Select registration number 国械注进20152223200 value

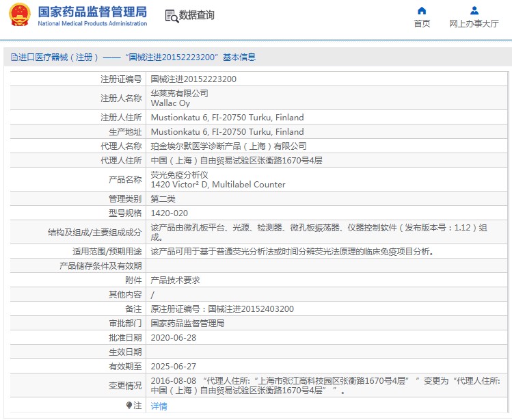(193, 79)
